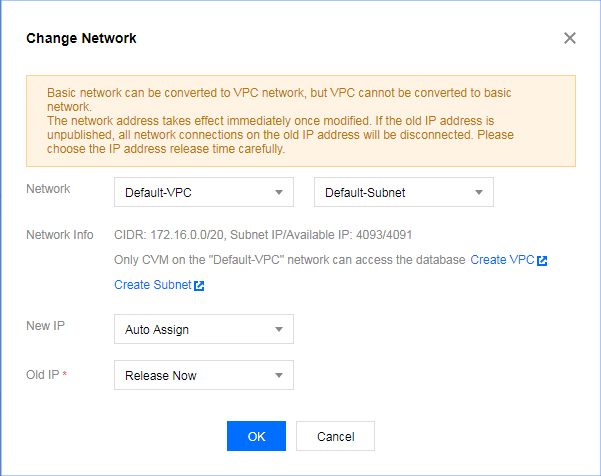The width and height of the screenshot is (601, 476).
Task: Expand the New IP Auto Assign dropdown
Action: pyautogui.click(x=204, y=329)
